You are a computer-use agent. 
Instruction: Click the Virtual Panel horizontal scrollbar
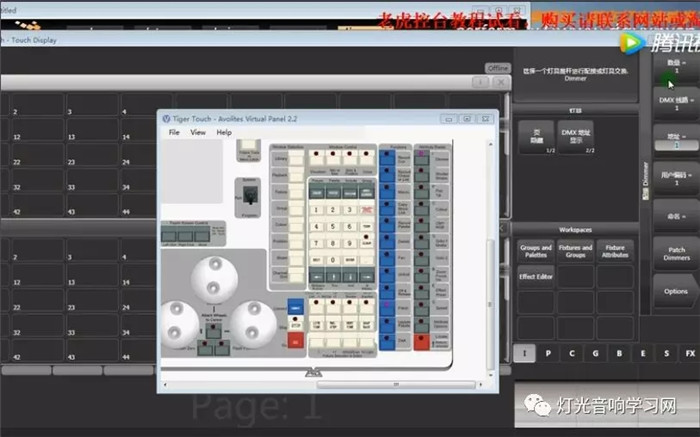point(396,384)
